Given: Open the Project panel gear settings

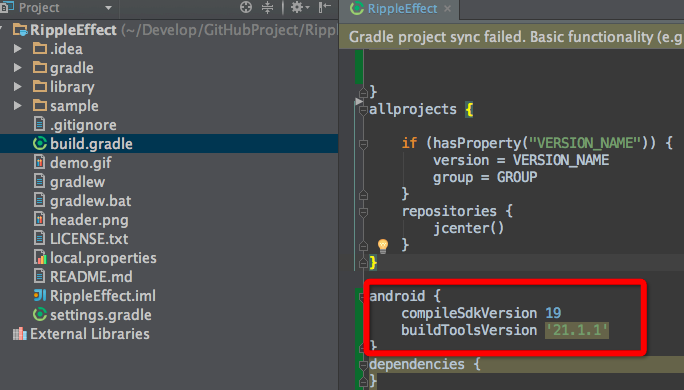Looking at the screenshot, I should [300, 7].
